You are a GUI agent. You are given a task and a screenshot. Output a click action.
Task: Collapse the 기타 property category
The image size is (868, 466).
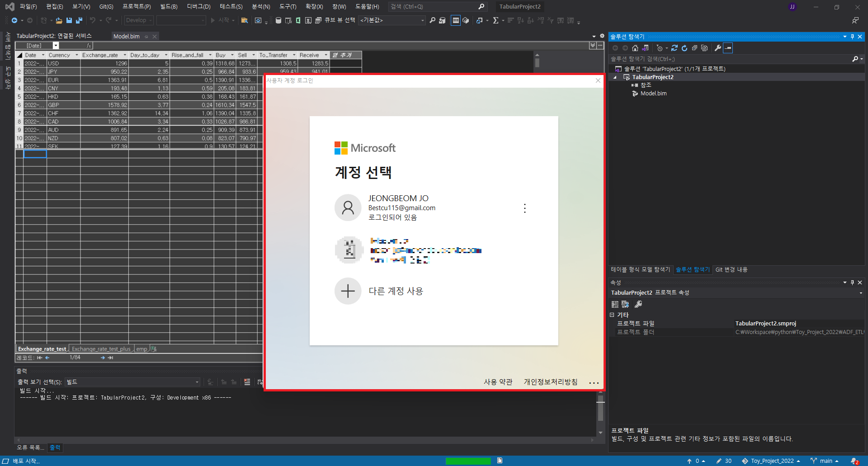pos(612,315)
